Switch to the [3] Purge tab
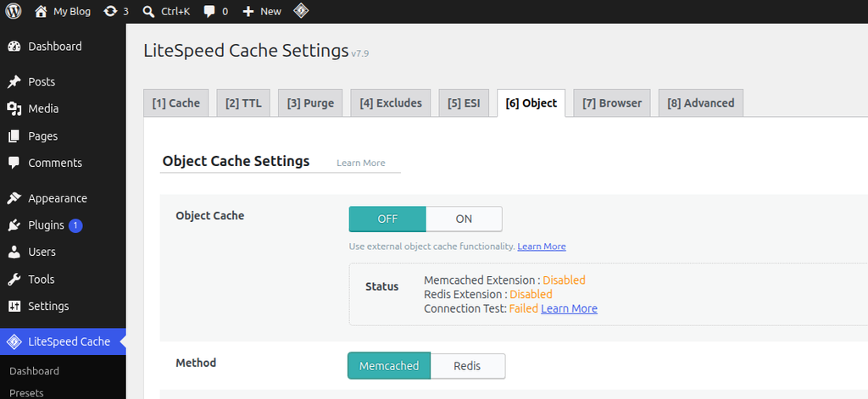The height and width of the screenshot is (399, 868). coord(310,103)
